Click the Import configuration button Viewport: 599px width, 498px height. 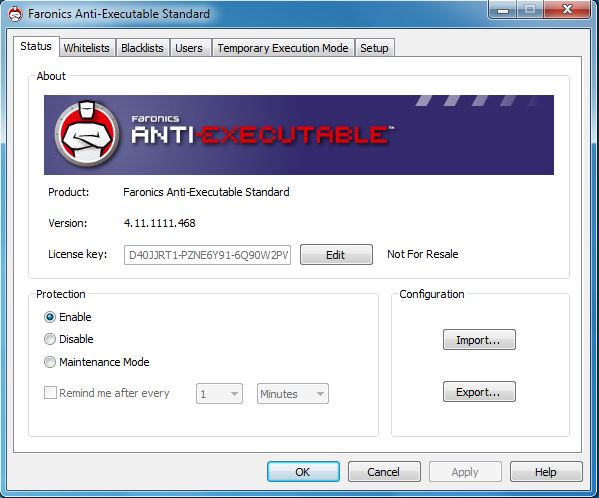(x=479, y=340)
